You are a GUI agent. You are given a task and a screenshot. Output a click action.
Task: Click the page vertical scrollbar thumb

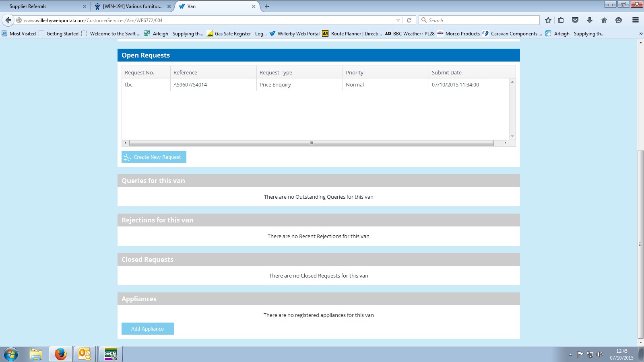pyautogui.click(x=640, y=245)
